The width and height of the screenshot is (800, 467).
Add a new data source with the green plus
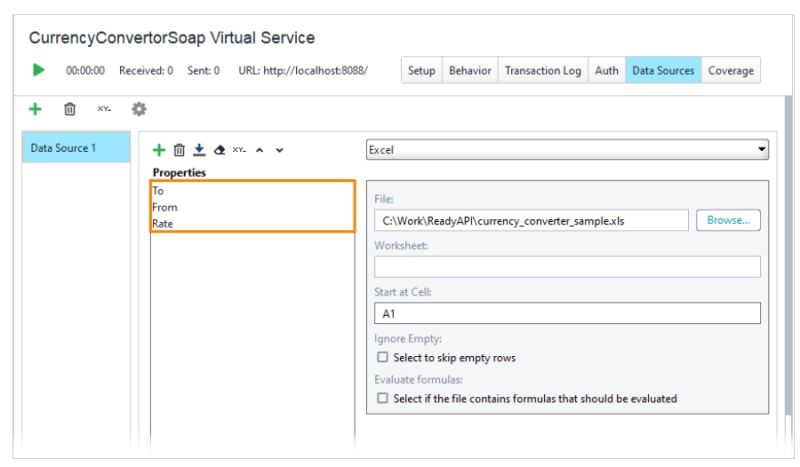coord(35,109)
